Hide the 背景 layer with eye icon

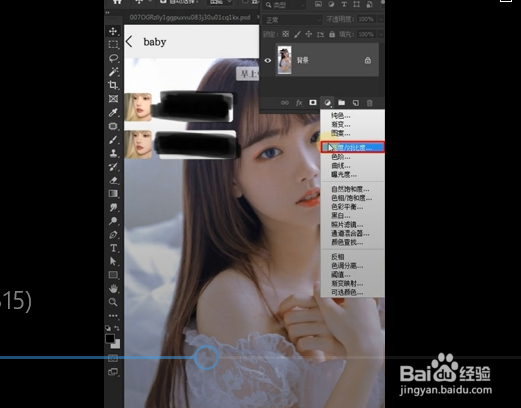(267, 60)
